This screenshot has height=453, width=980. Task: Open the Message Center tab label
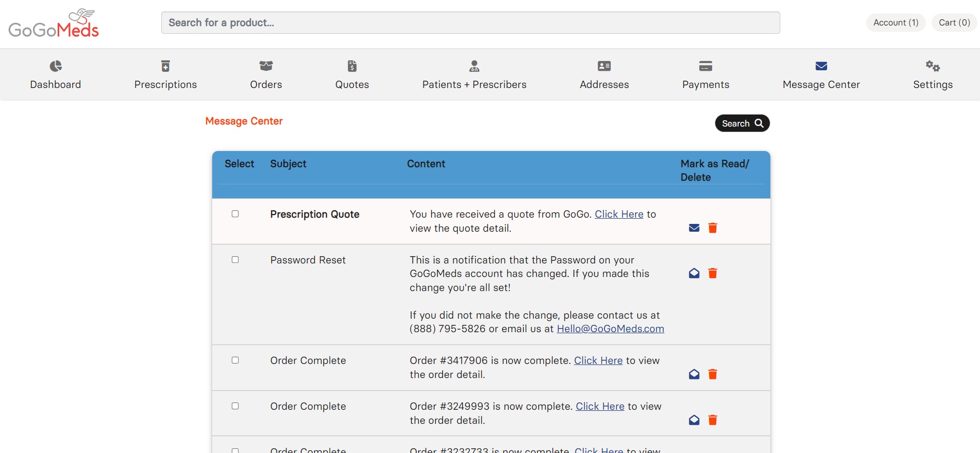821,84
